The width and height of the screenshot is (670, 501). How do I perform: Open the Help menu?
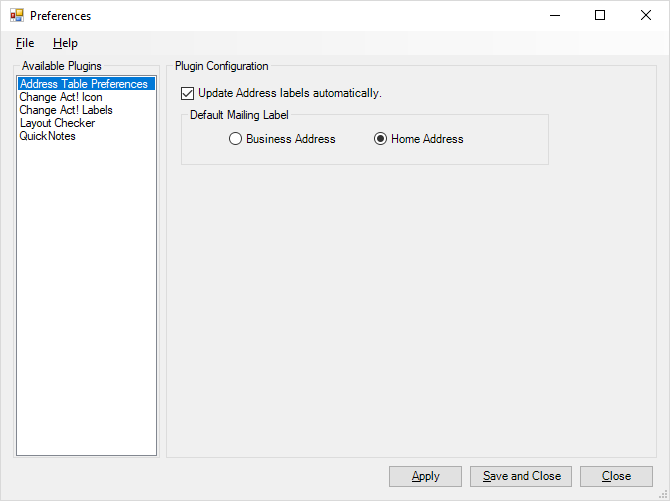pos(65,43)
